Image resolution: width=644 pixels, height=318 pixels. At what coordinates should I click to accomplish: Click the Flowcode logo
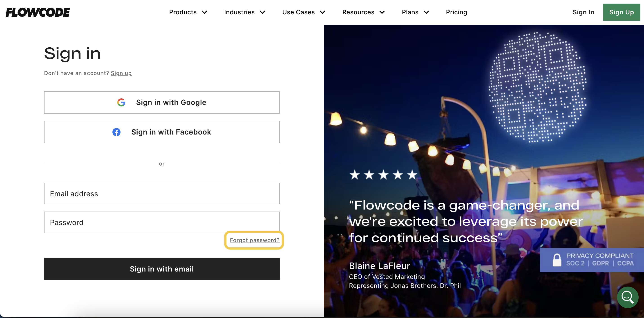38,12
